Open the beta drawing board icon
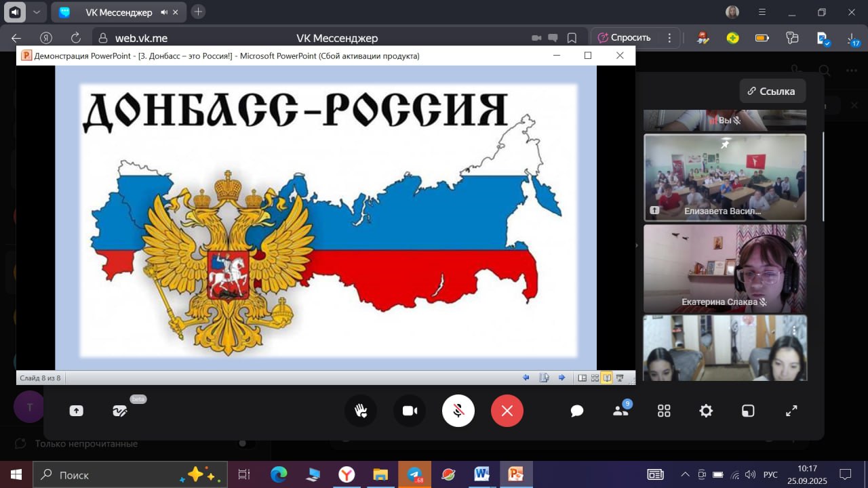 pos(120,411)
